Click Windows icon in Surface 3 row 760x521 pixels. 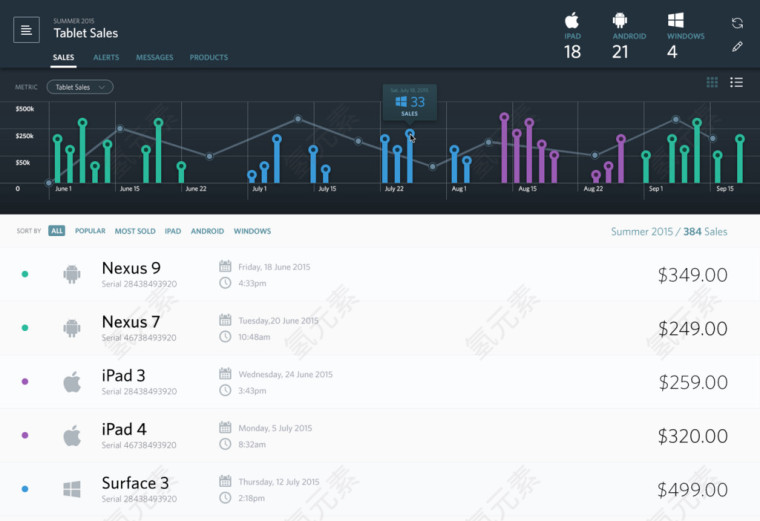click(72, 489)
